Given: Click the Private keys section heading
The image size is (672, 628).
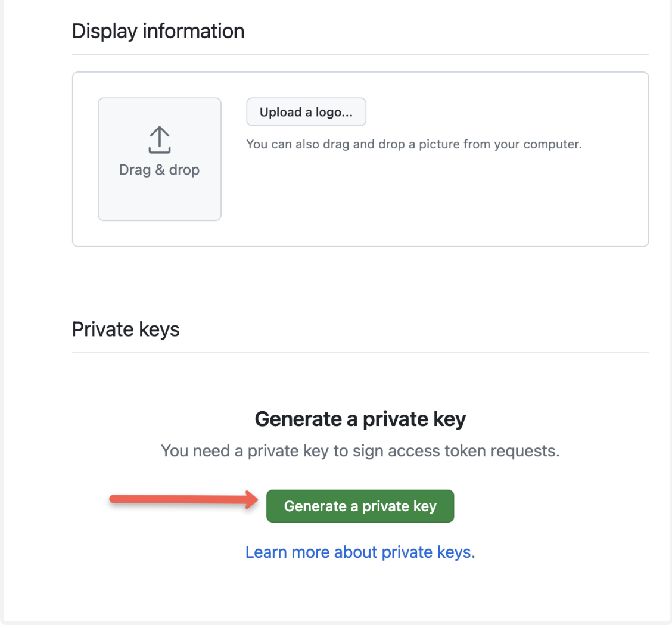Looking at the screenshot, I should [x=126, y=329].
